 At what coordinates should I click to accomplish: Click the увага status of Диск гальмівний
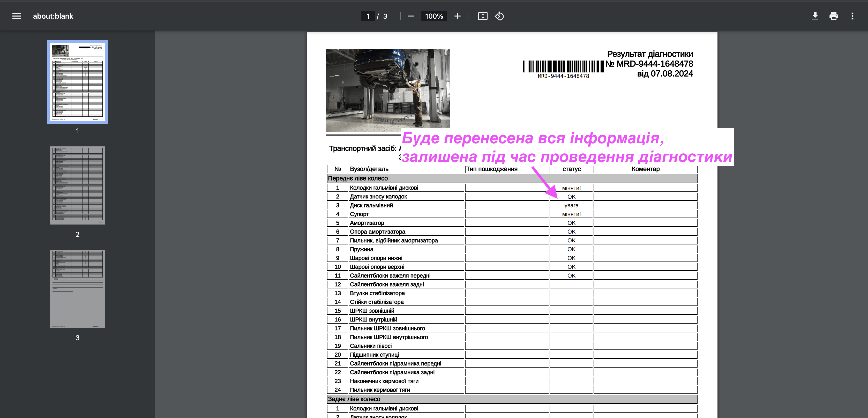coord(571,205)
